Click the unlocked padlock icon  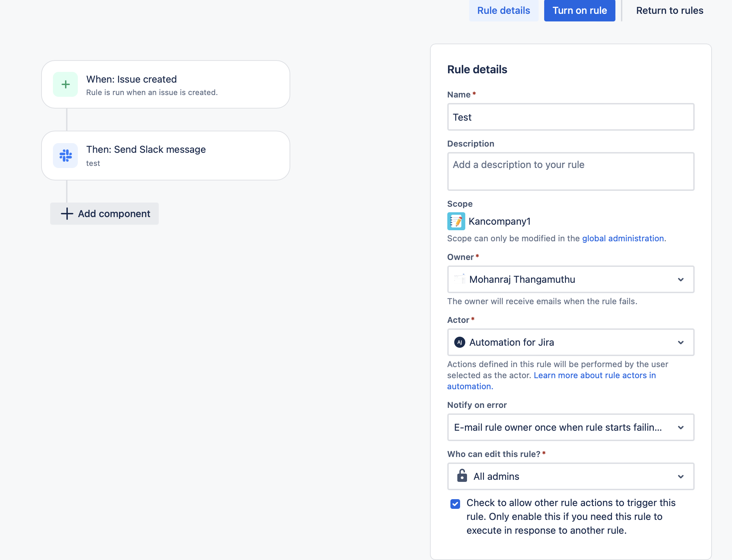point(462,476)
